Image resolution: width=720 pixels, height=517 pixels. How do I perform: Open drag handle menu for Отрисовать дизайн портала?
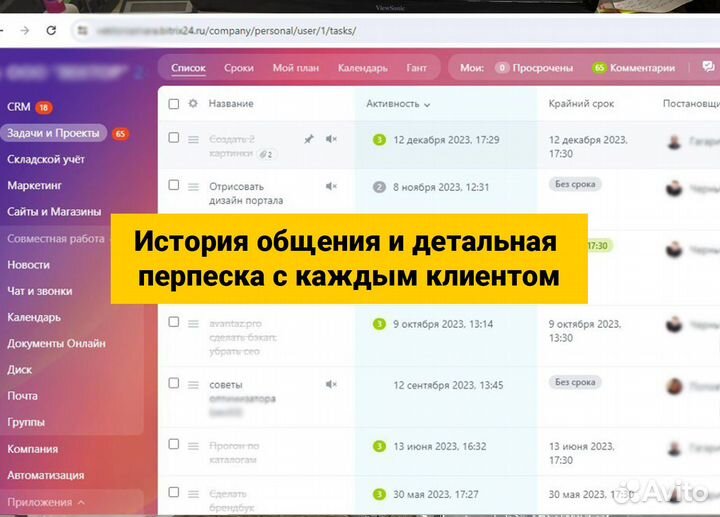pyautogui.click(x=193, y=186)
